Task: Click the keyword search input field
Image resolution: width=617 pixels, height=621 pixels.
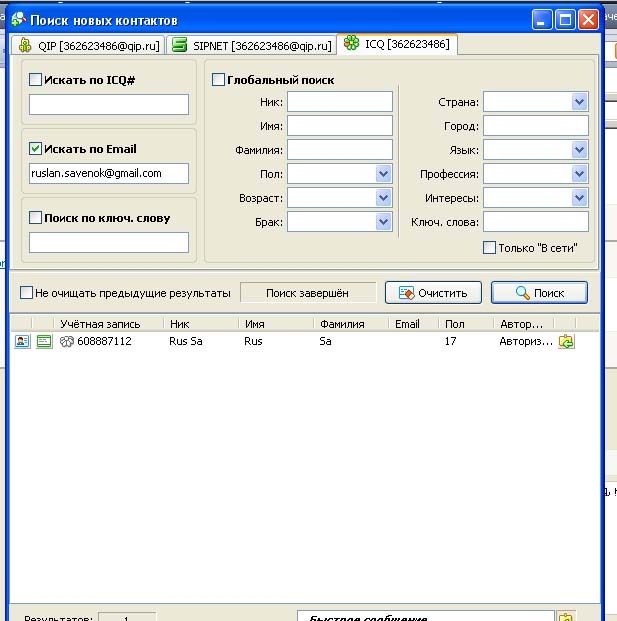Action: [109, 242]
